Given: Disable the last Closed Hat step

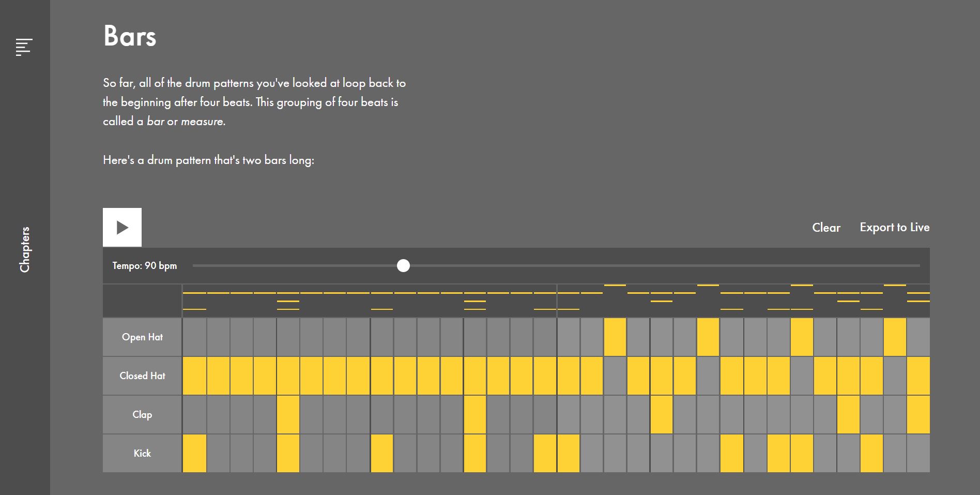Looking at the screenshot, I should 918,376.
